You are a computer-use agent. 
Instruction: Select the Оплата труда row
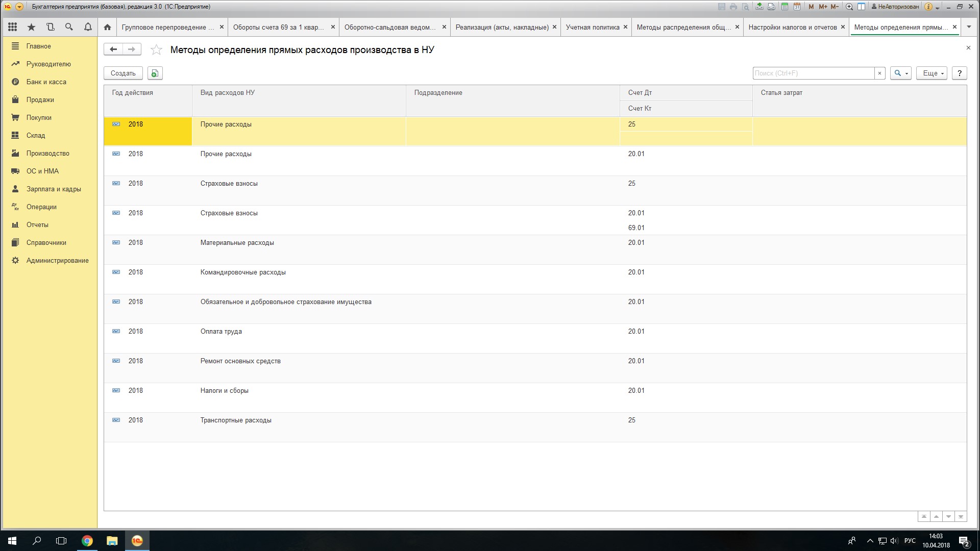coord(221,332)
